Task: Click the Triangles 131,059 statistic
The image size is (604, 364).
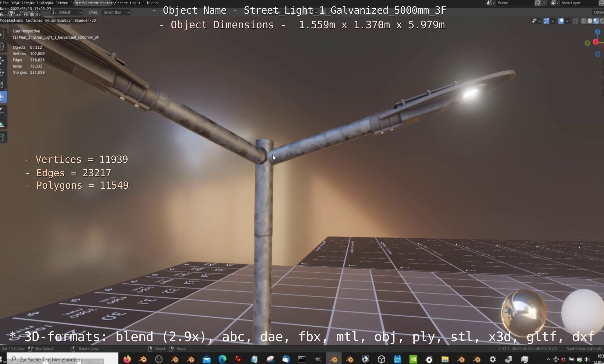Action: click(29, 72)
